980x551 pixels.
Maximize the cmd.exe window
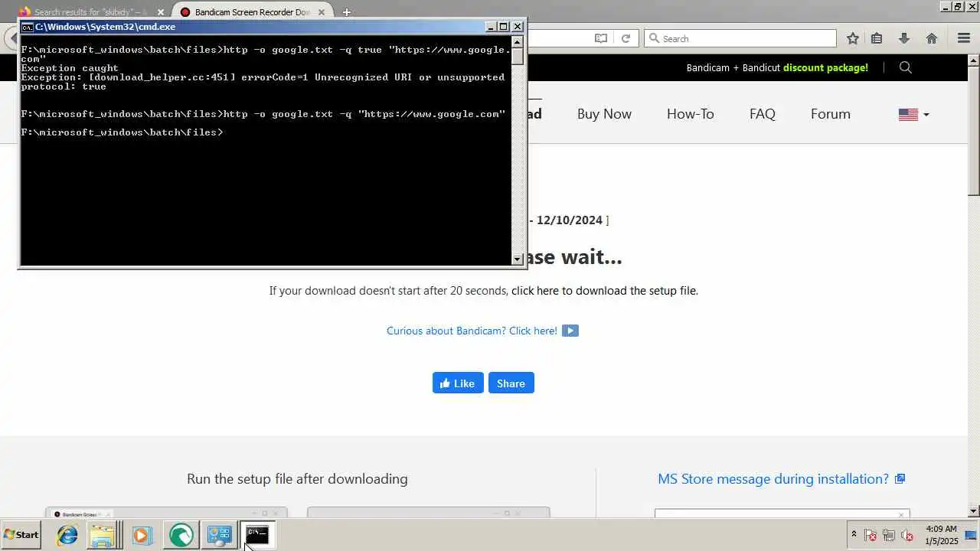point(503,27)
